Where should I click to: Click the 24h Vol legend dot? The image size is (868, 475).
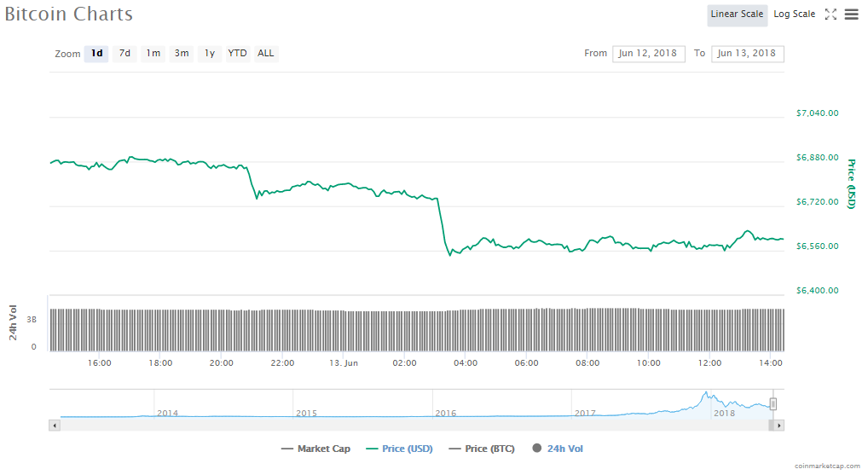(537, 449)
